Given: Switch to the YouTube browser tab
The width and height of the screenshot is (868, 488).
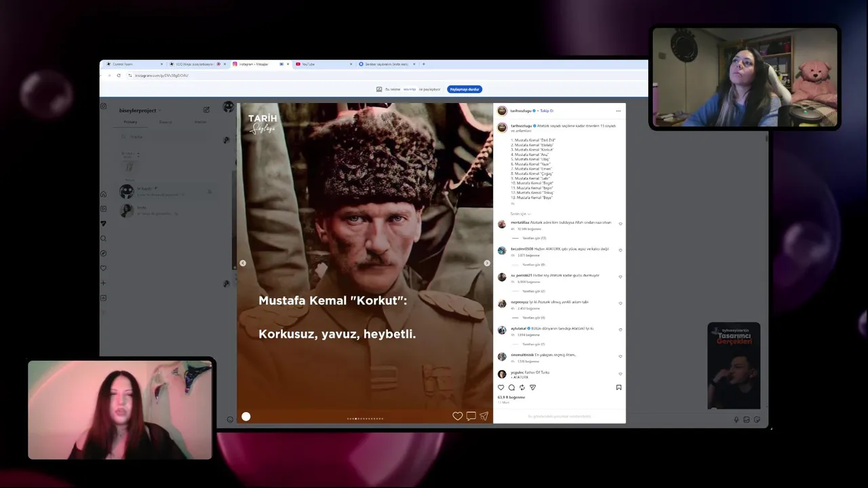Looking at the screenshot, I should (324, 64).
